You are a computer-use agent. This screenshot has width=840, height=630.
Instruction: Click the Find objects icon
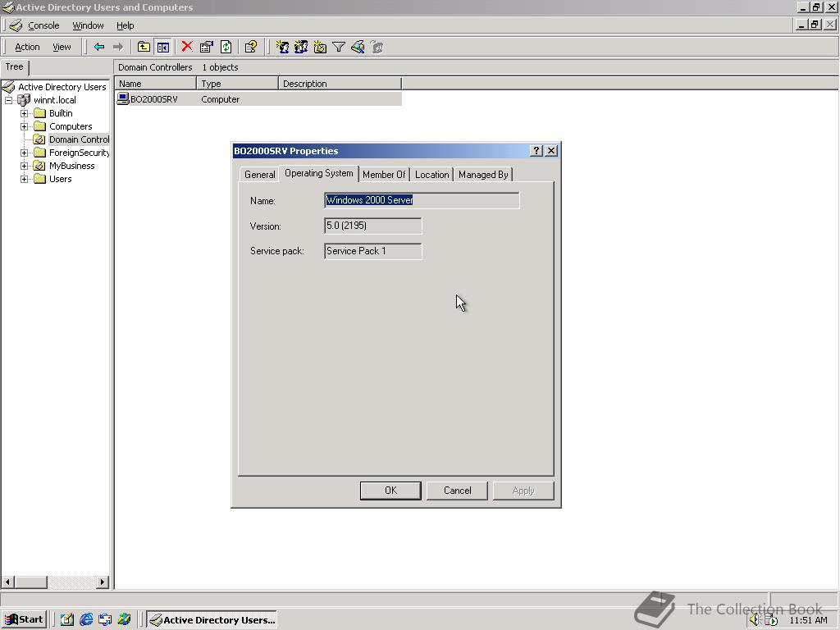click(x=358, y=47)
